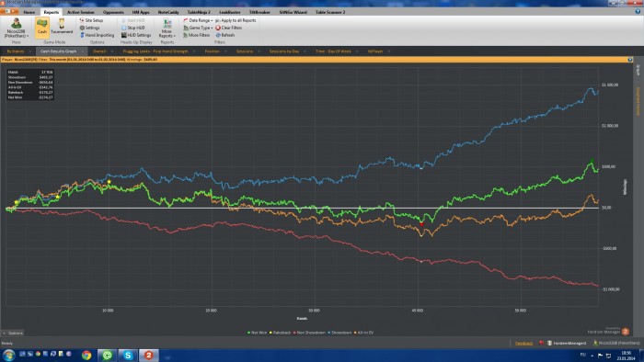Open the Home ribbon tab

29,12
